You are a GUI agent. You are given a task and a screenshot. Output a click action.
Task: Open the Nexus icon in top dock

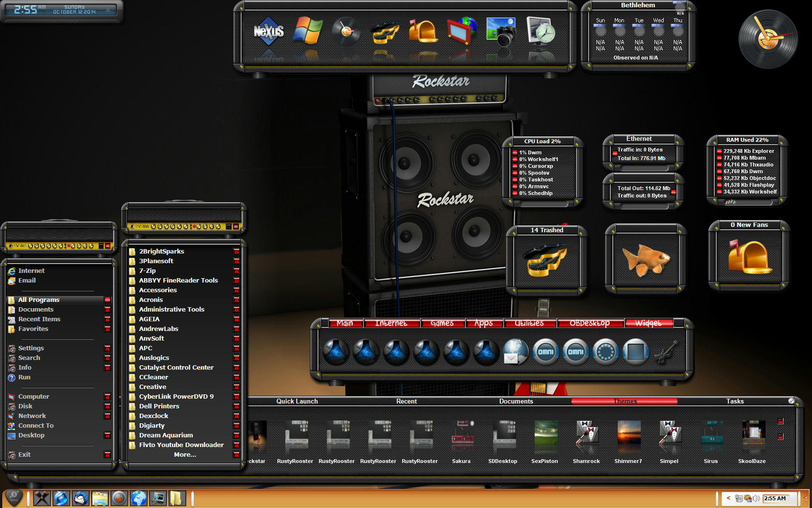pos(269,31)
